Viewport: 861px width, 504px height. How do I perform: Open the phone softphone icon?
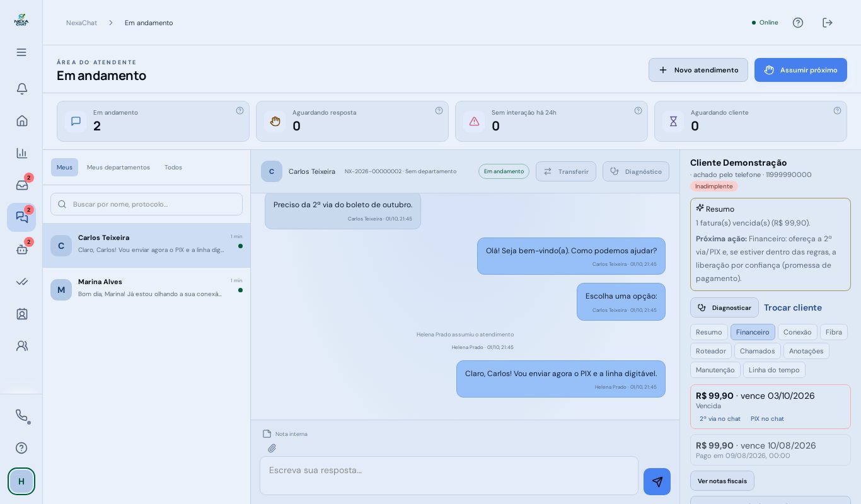pyautogui.click(x=21, y=416)
